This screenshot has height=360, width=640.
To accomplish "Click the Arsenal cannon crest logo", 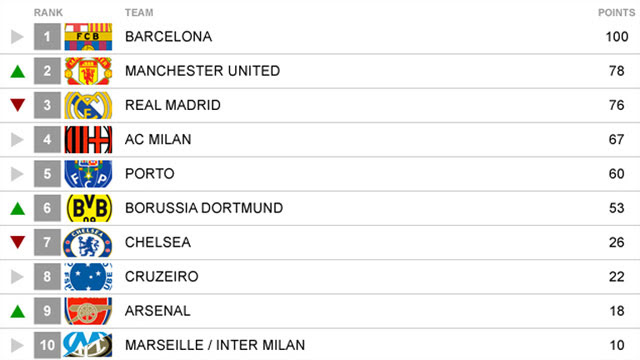I will coord(88,311).
